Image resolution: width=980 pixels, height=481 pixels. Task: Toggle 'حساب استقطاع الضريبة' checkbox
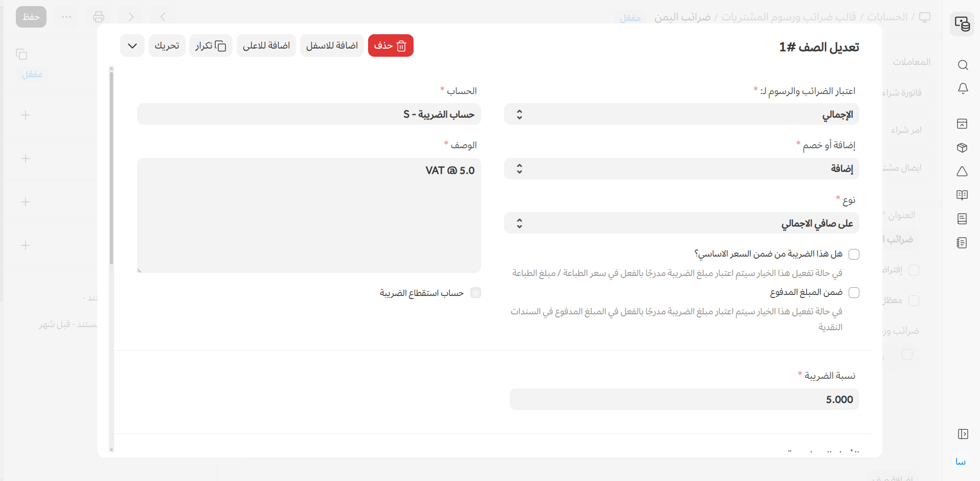(475, 293)
